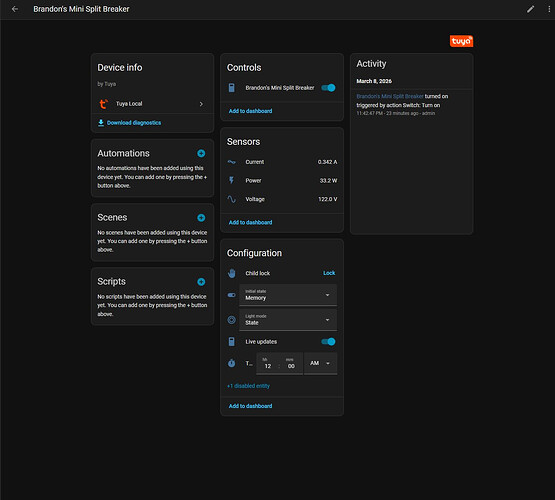Click the back arrow icon
555x500 pixels.
point(15,9)
